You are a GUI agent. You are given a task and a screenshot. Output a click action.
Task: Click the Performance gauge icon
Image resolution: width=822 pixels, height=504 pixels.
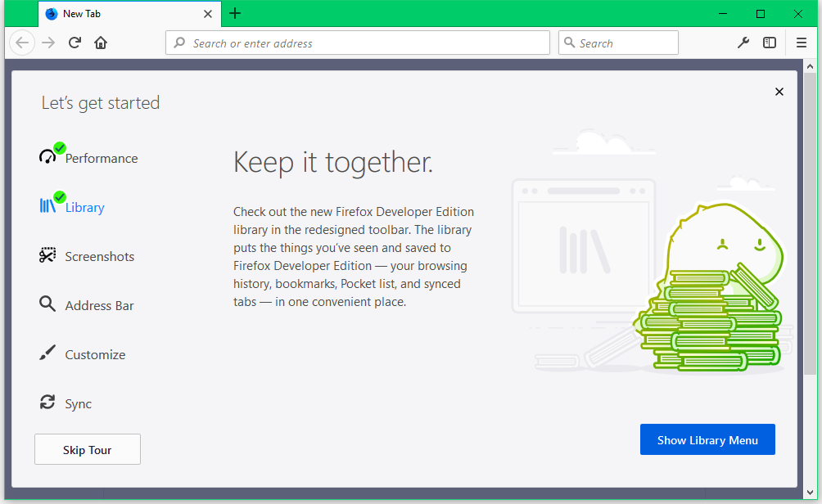(x=47, y=156)
